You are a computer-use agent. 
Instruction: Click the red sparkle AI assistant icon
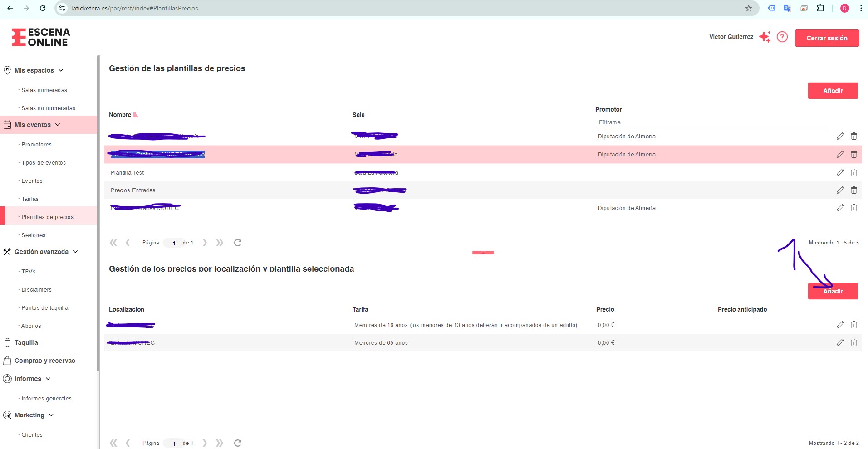point(765,37)
